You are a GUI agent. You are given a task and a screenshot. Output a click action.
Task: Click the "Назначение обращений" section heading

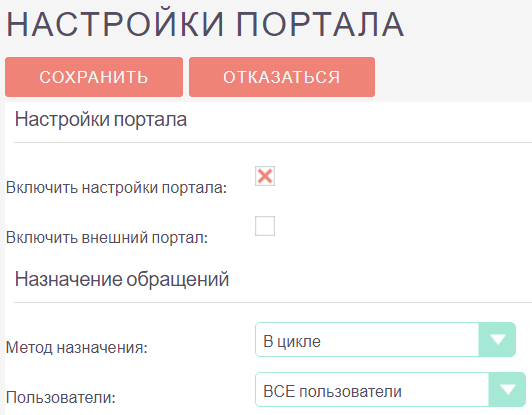pos(122,280)
